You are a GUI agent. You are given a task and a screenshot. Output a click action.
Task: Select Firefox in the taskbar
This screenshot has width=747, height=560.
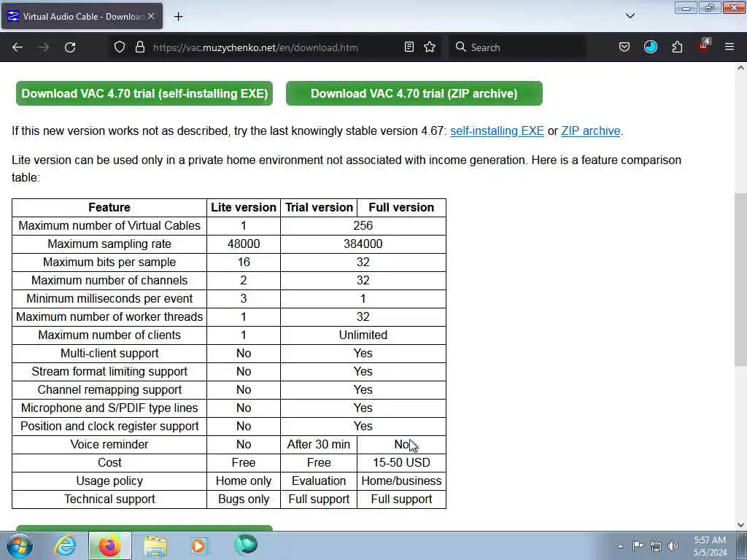pos(110,545)
